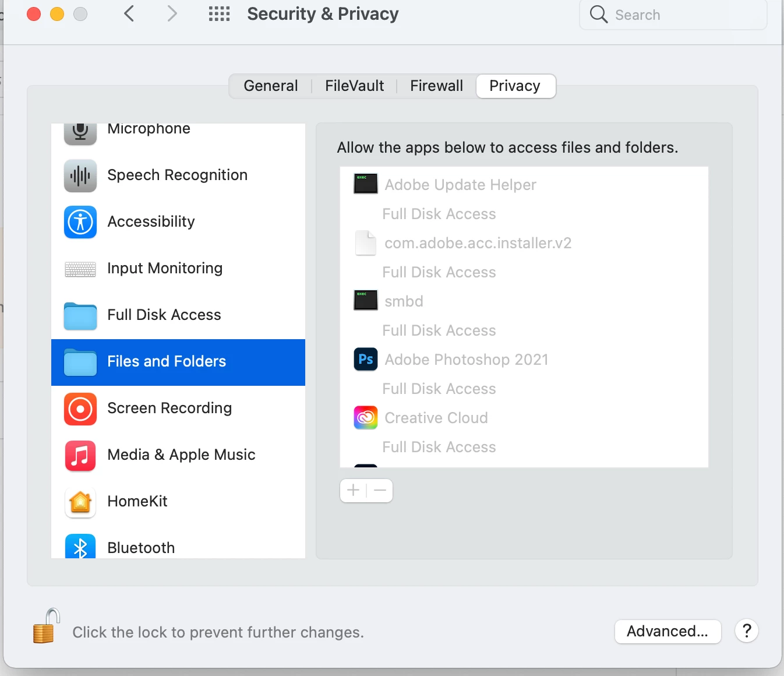Click the lock to prevent further changes
Image resolution: width=784 pixels, height=676 pixels.
[46, 626]
